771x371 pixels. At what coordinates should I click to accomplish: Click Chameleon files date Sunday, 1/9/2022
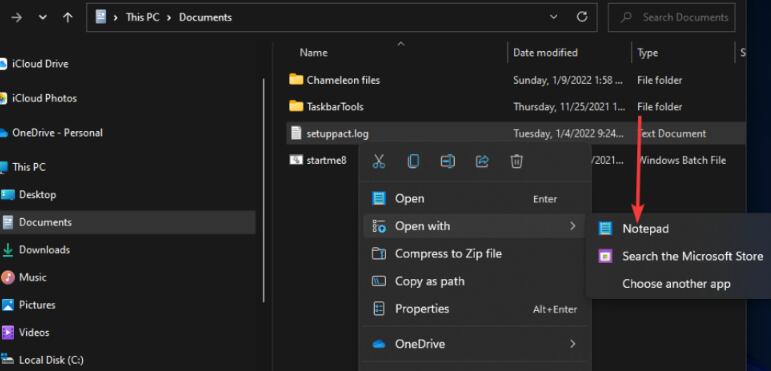(x=568, y=80)
